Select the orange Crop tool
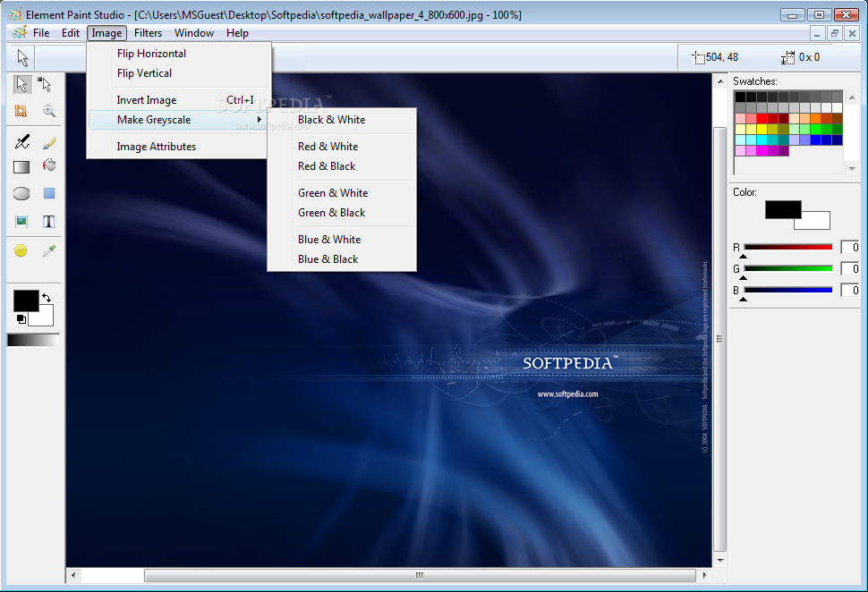This screenshot has width=868, height=592. coord(21,111)
